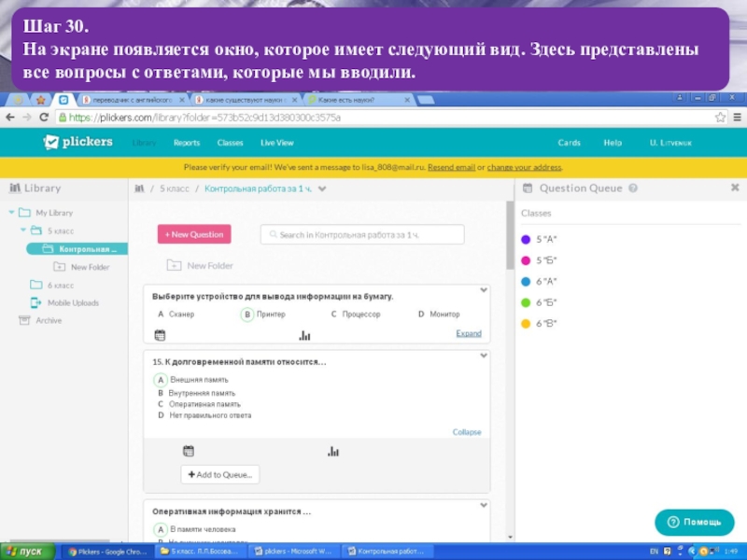This screenshot has width=747, height=560.
Task: Expand the Принтер question card
Action: (x=469, y=333)
